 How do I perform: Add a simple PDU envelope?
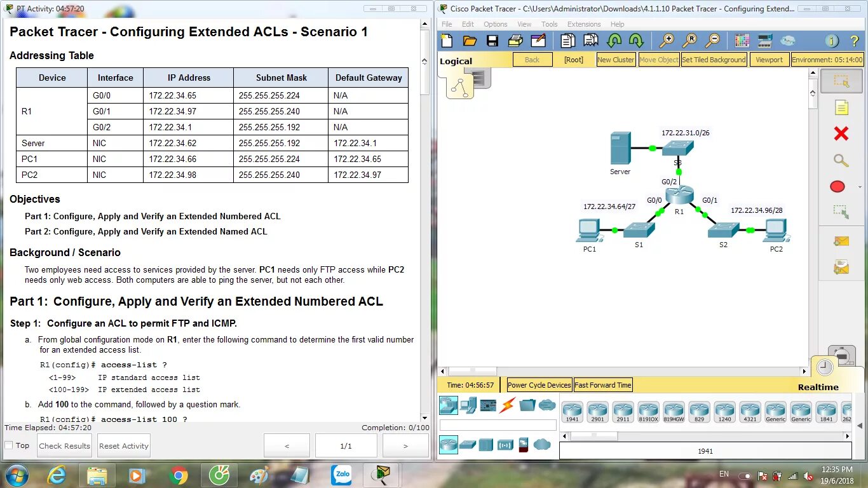coord(841,241)
